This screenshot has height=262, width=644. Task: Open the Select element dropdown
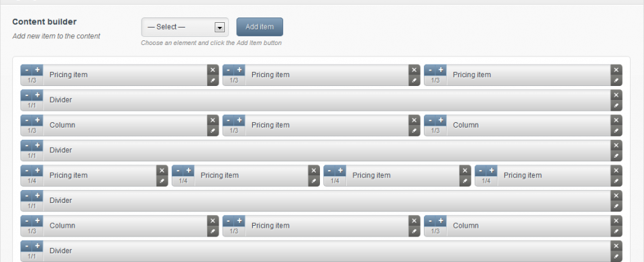pos(185,27)
